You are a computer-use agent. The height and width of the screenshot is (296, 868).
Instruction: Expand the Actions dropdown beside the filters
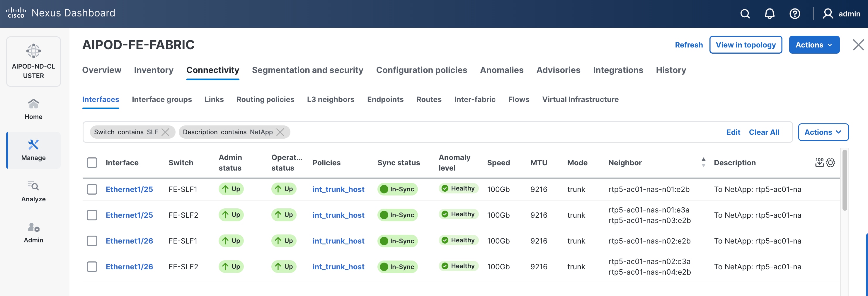(823, 132)
